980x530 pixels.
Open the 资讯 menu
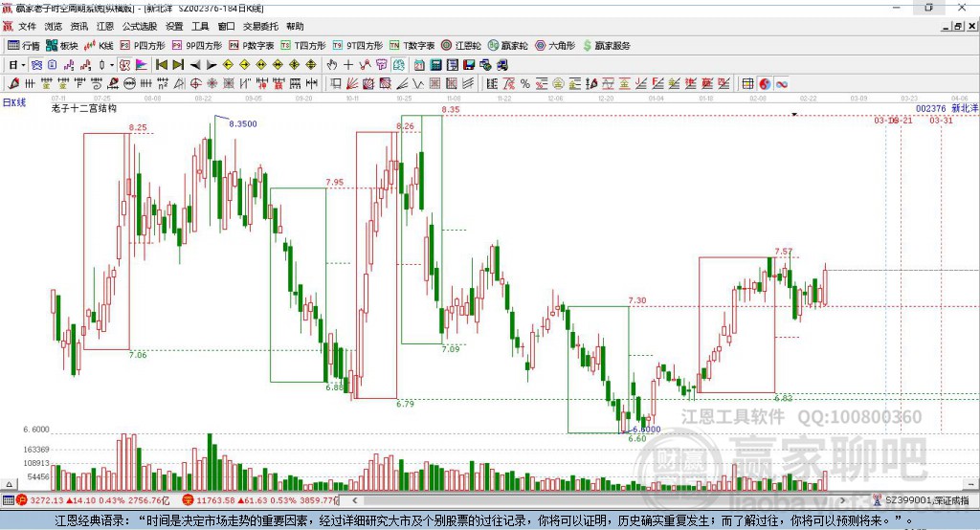point(79,26)
